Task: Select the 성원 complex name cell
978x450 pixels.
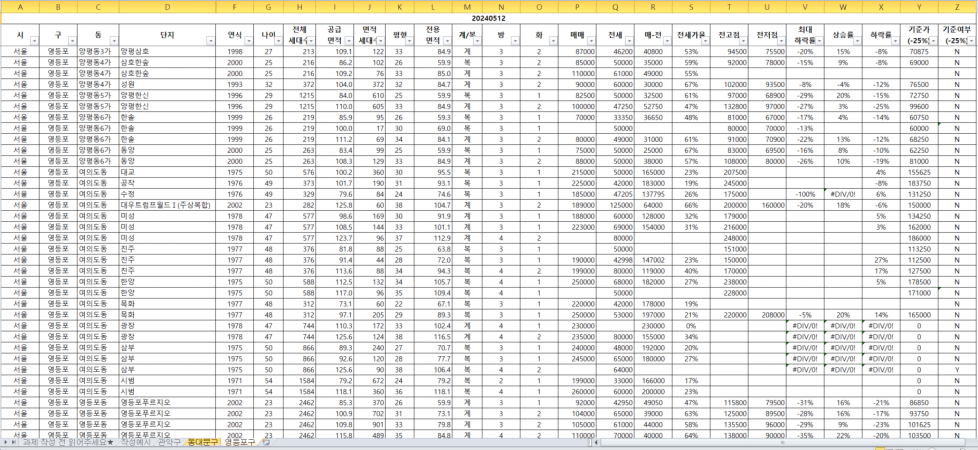Action: point(167,84)
